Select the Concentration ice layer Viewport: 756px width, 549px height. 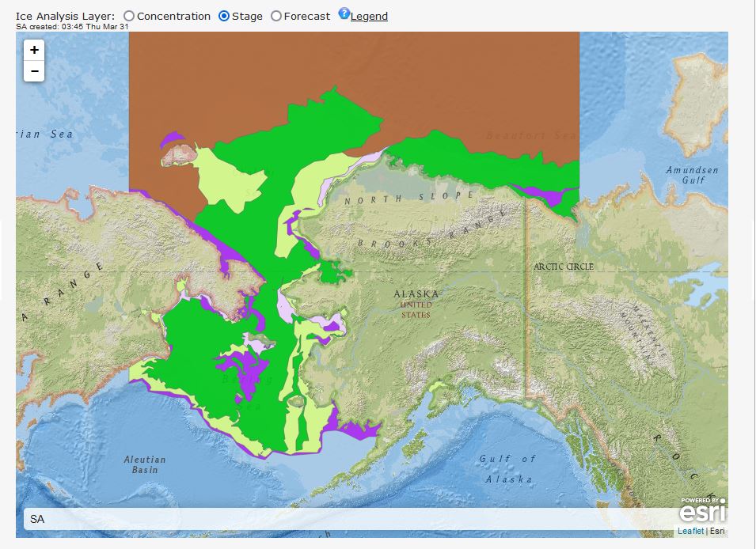coord(130,17)
